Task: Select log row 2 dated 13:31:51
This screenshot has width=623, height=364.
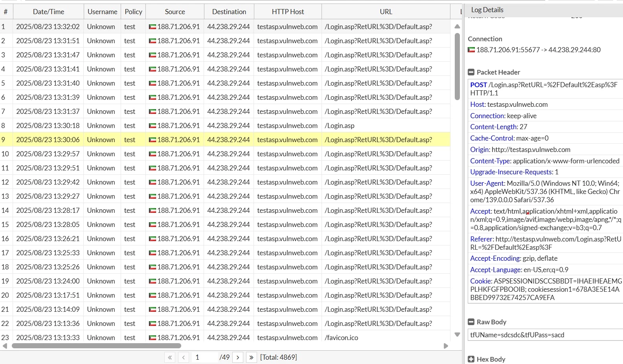Action: click(x=225, y=41)
